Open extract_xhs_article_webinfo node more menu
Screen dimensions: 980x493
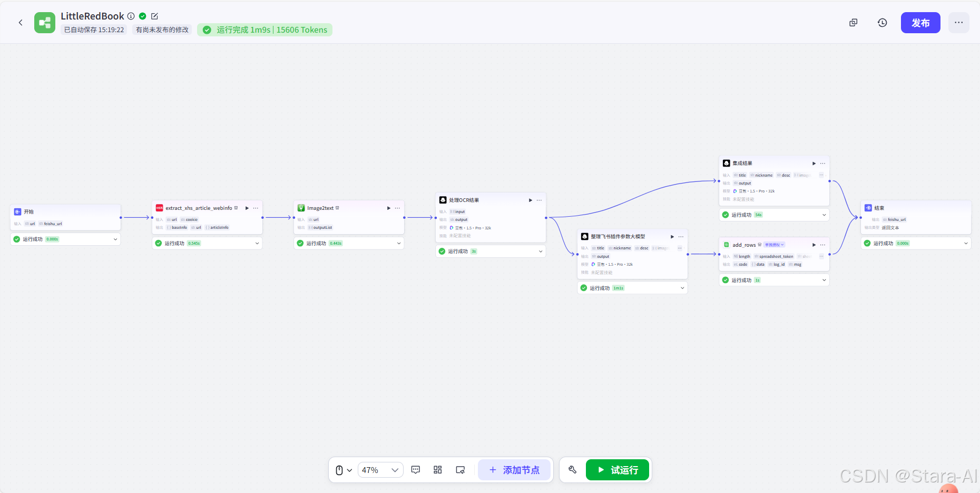(x=256, y=208)
